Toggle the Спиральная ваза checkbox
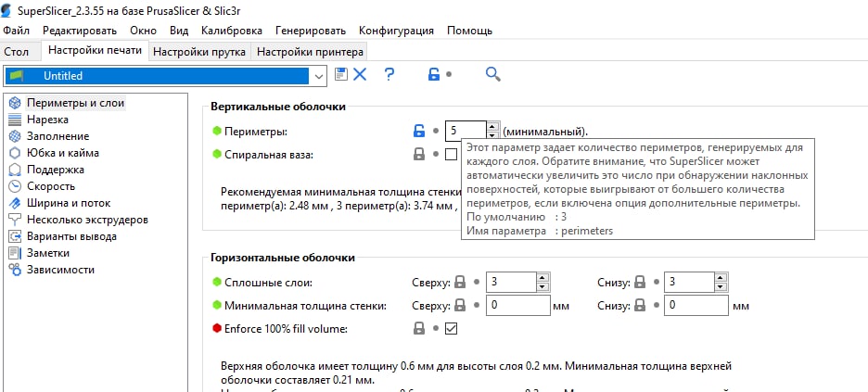This screenshot has height=392, width=868. point(452,154)
